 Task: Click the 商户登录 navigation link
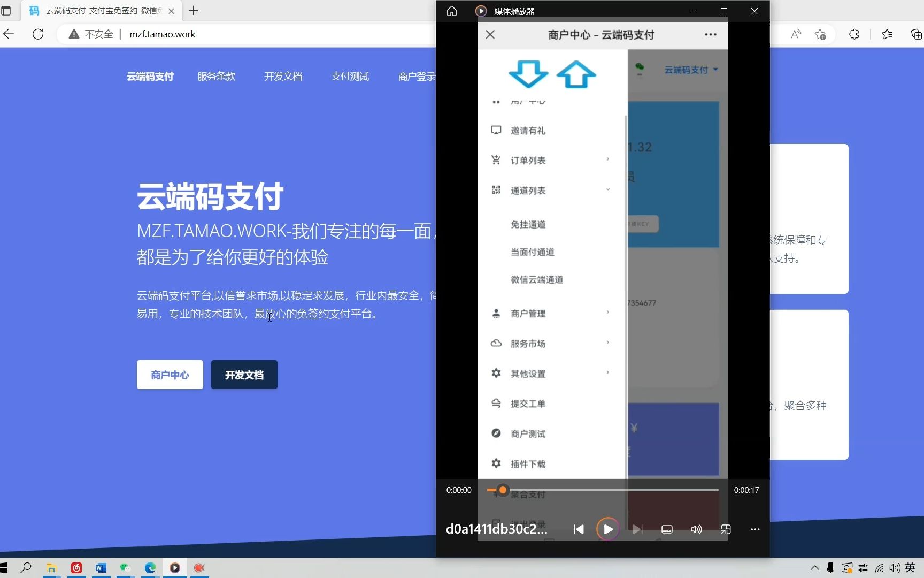click(x=417, y=77)
